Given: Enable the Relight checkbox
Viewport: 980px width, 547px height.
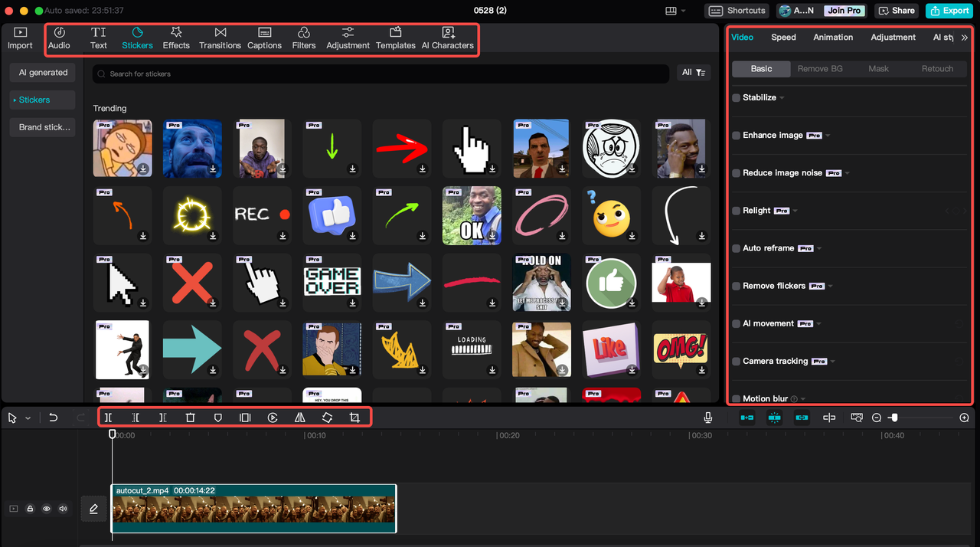Looking at the screenshot, I should click(737, 211).
